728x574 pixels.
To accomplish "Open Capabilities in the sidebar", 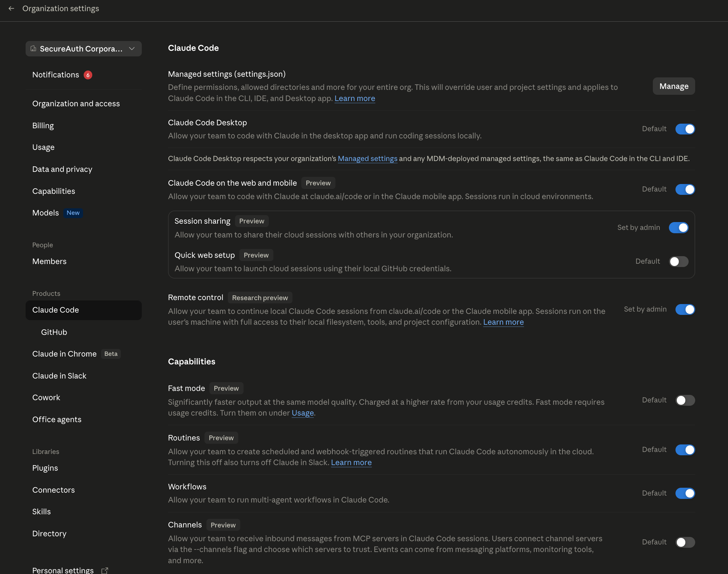I will point(83,191).
